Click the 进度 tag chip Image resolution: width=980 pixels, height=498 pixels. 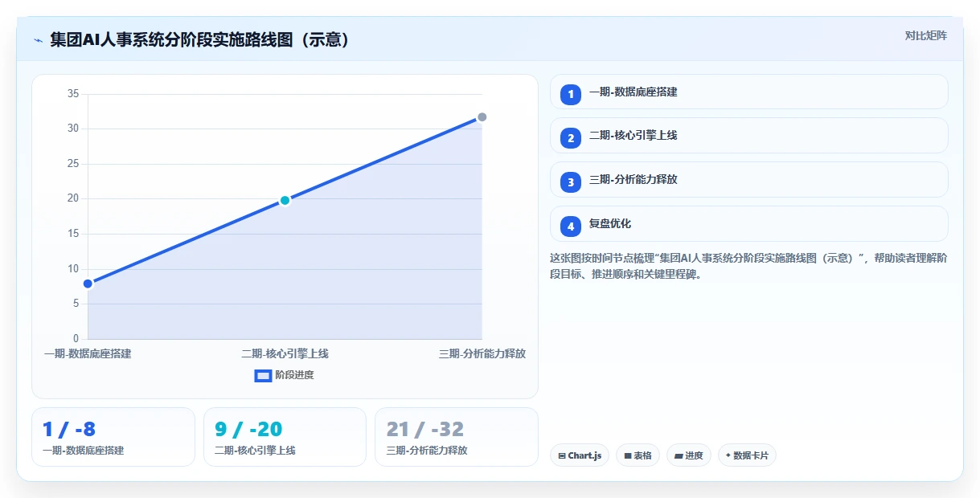[x=689, y=455]
